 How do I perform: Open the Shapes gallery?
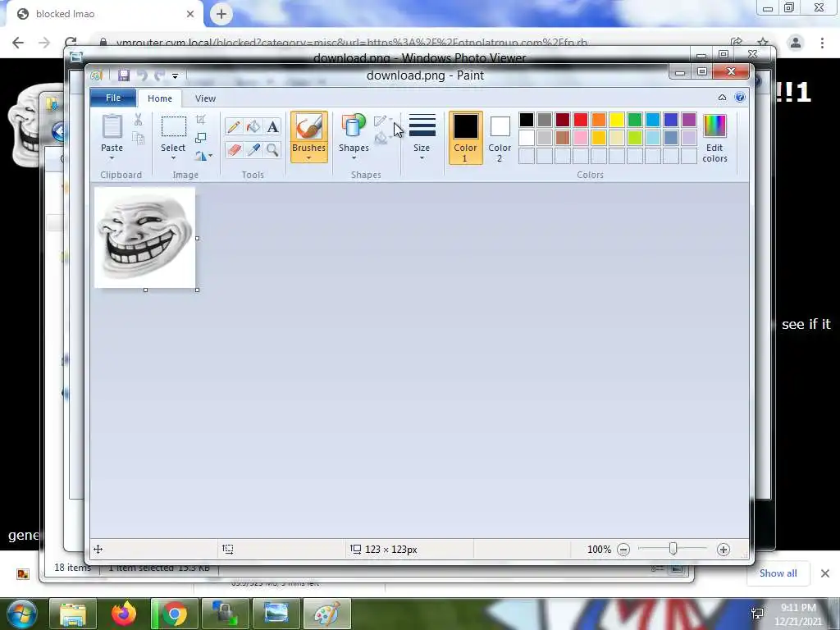[354, 135]
